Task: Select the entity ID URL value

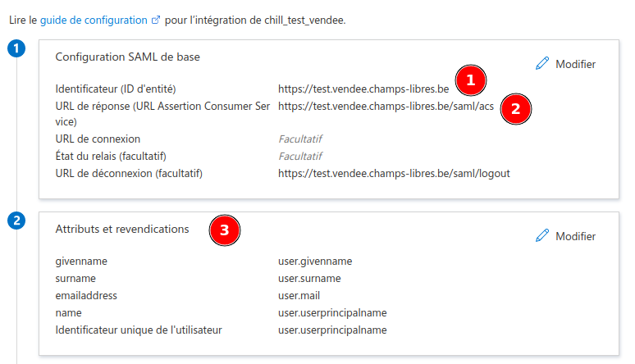Action: [x=363, y=88]
